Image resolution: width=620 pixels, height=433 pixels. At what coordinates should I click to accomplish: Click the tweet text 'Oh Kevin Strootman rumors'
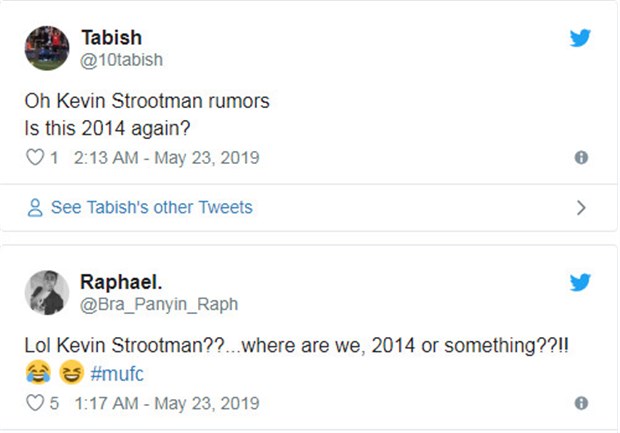pos(147,101)
